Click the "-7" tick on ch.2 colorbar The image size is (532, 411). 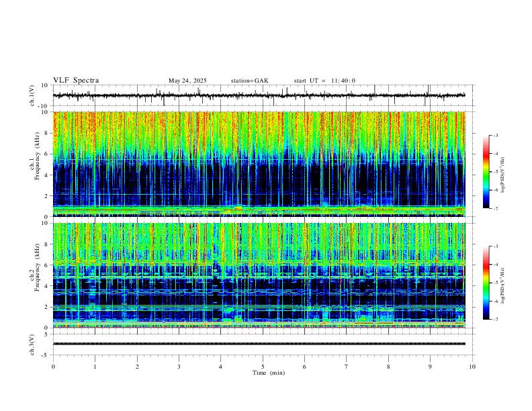(496, 319)
